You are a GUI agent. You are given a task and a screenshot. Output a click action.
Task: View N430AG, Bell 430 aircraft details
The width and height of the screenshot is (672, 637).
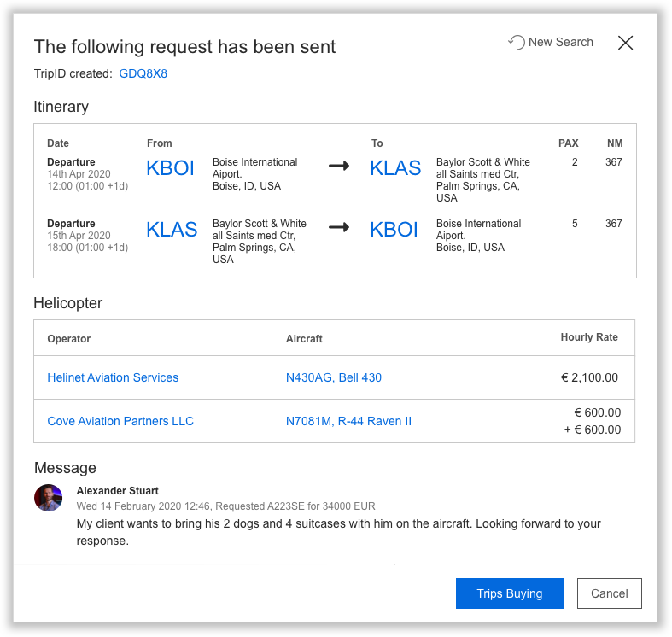click(x=334, y=377)
